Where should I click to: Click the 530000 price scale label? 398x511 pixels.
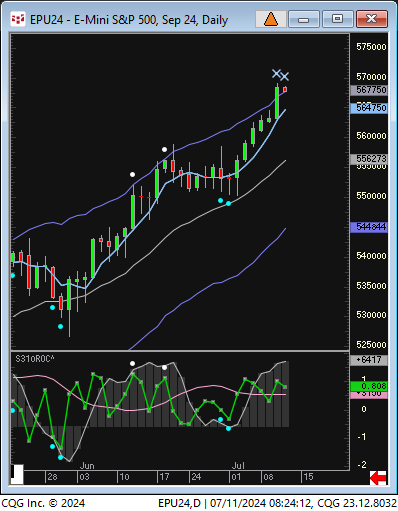pos(371,315)
